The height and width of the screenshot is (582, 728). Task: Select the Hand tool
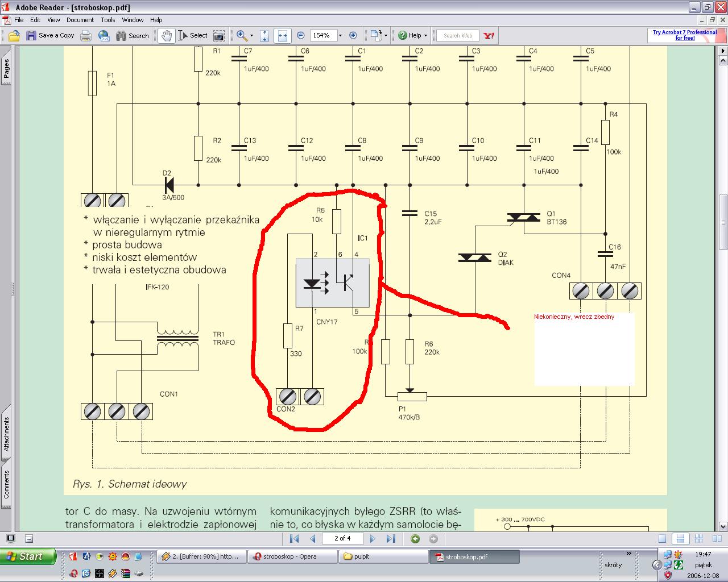(166, 35)
